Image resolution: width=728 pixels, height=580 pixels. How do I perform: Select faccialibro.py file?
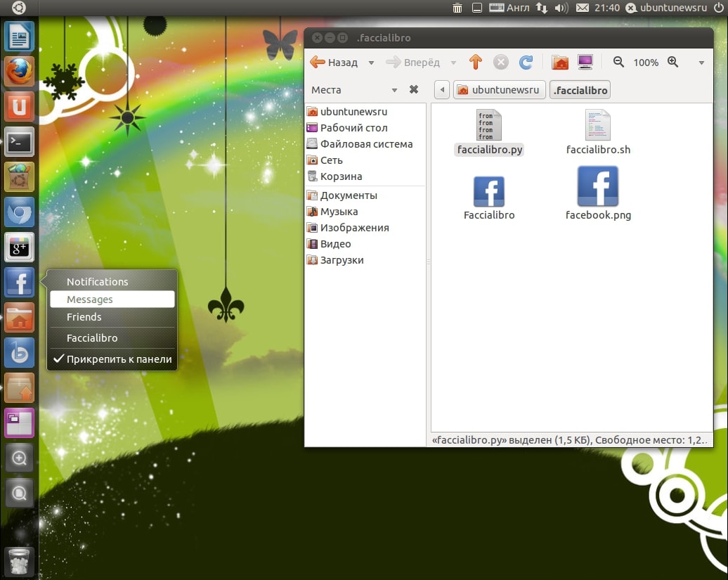click(489, 132)
